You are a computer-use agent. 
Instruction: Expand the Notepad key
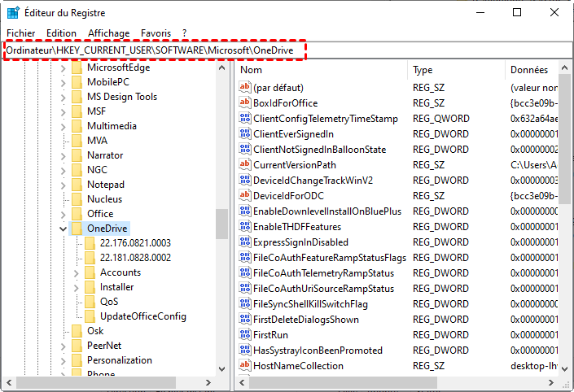[x=63, y=185]
